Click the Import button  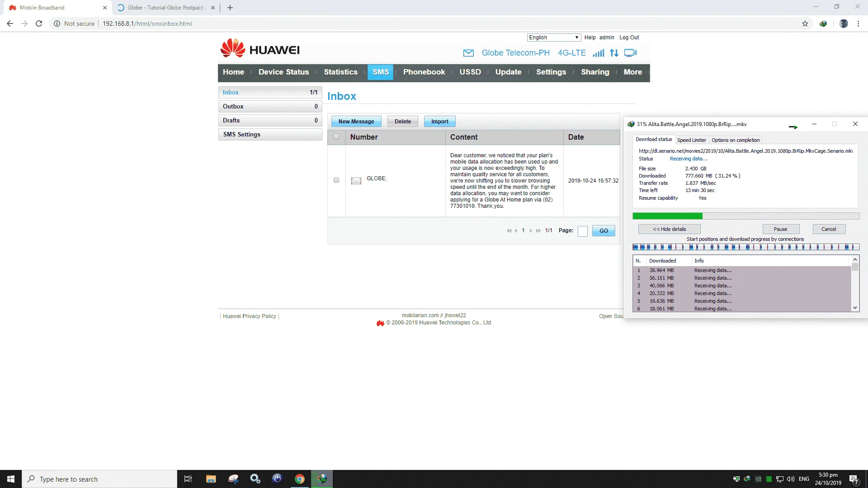[x=440, y=122]
